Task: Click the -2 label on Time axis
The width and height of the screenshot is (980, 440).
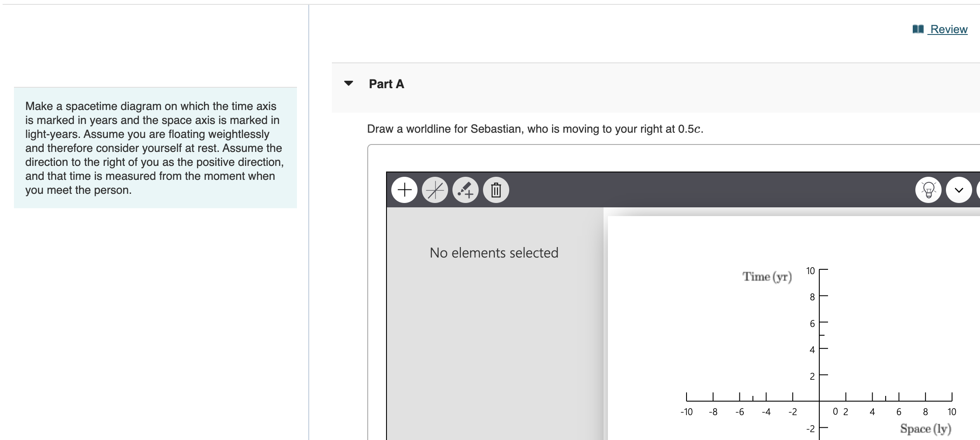Action: [x=811, y=429]
